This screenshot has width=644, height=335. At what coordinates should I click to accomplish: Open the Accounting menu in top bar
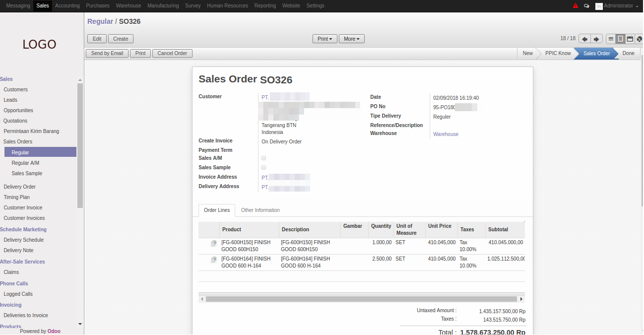67,6
